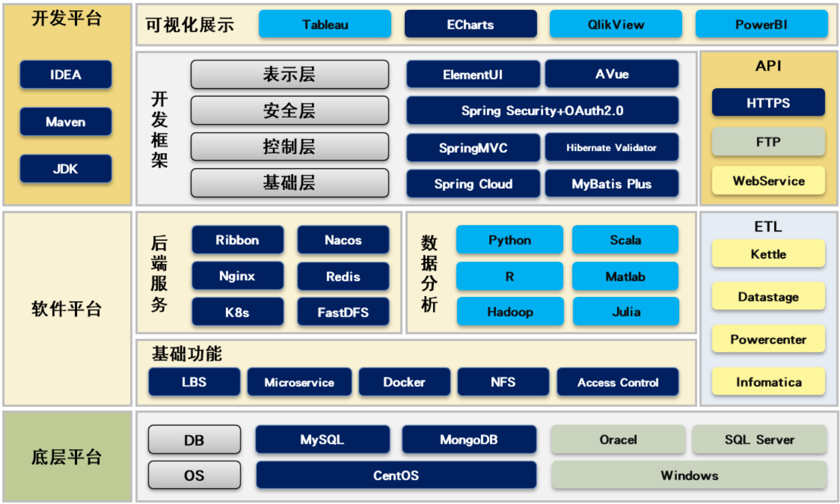Image resolution: width=840 pixels, height=504 pixels.
Task: Click the 表示层 layer label
Action: pos(290,74)
